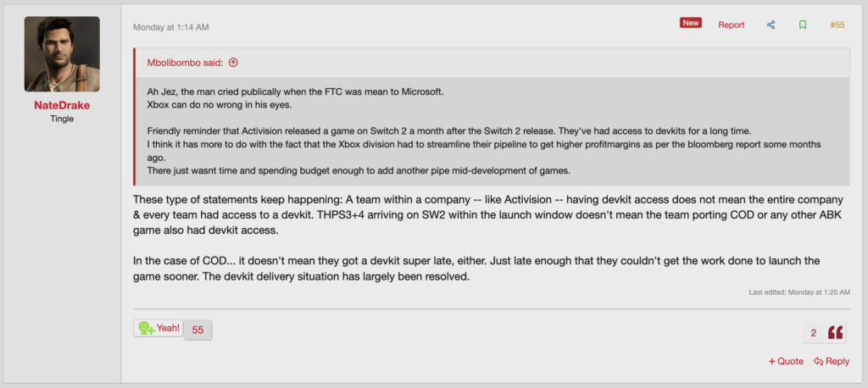Image resolution: width=868 pixels, height=388 pixels.
Task: React with the green Yeah! button
Action: [x=159, y=328]
